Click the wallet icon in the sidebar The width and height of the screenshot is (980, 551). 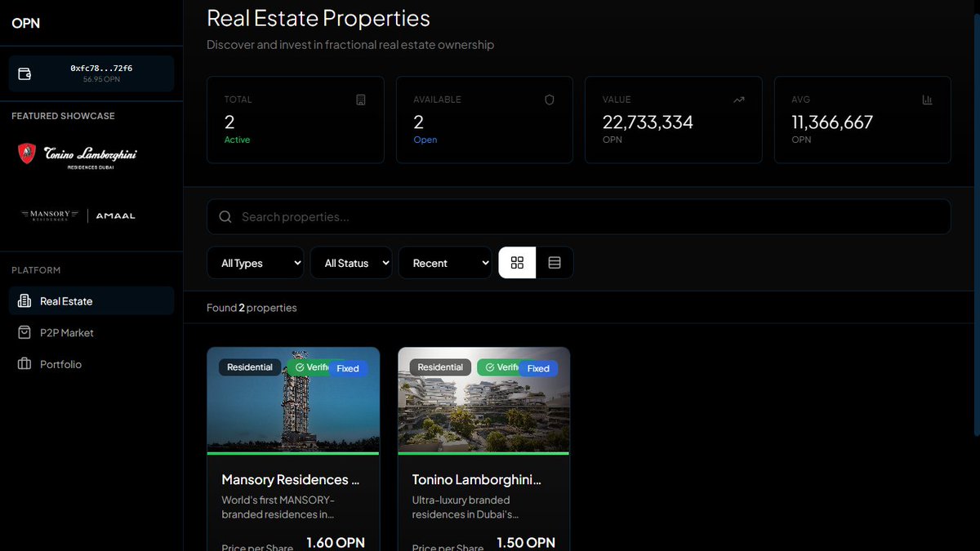[x=25, y=74]
